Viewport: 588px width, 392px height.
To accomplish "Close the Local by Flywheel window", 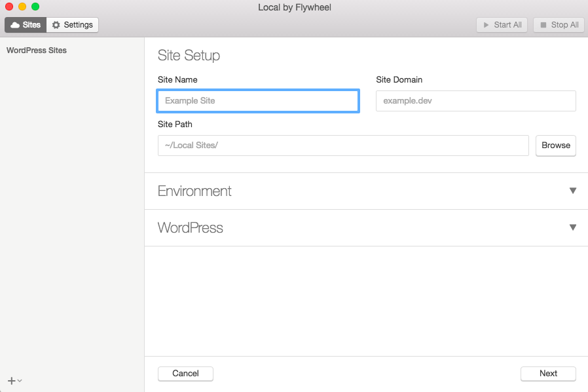I will (9, 7).
